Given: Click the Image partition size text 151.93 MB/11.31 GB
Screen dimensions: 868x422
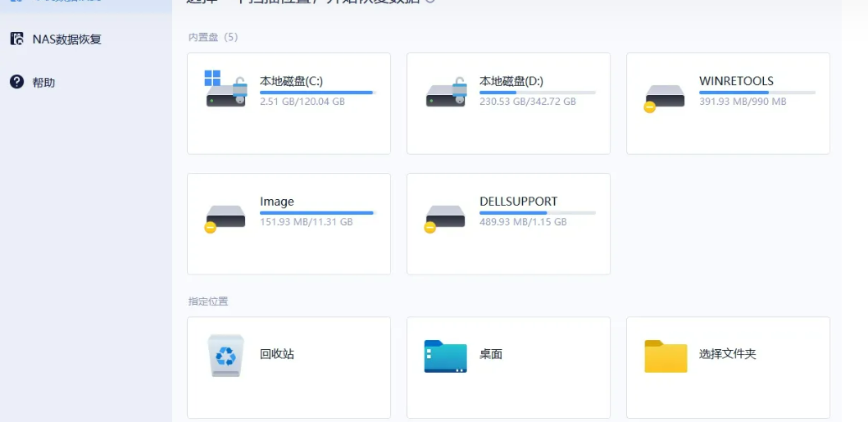Looking at the screenshot, I should click(x=306, y=222).
